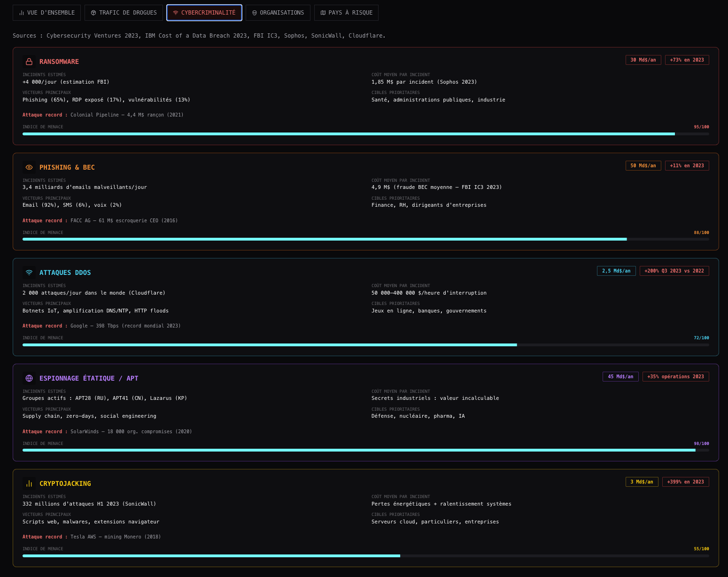Click the 55/100 threat score
The height and width of the screenshot is (577, 728).
click(x=701, y=549)
